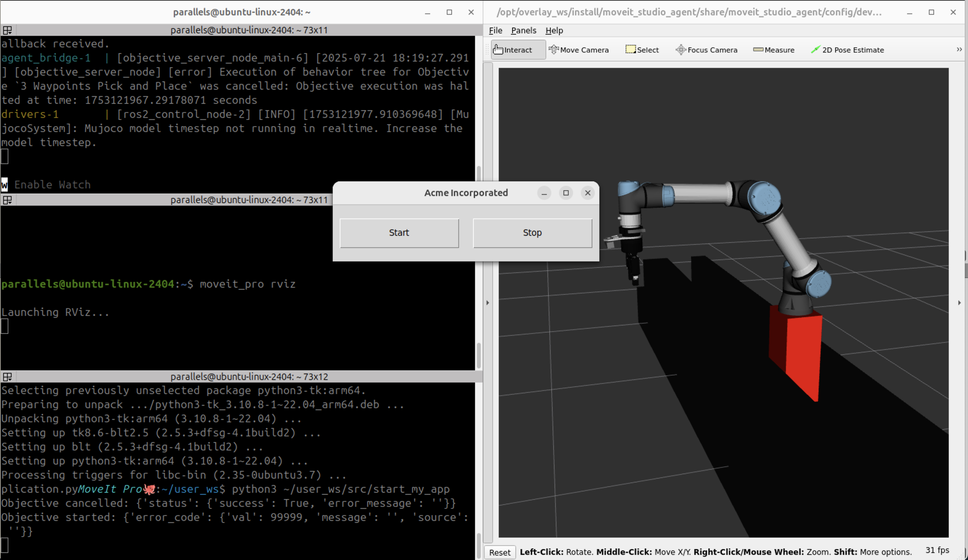Click the Stop button in Acme Incorporated
968x560 pixels.
click(x=532, y=233)
